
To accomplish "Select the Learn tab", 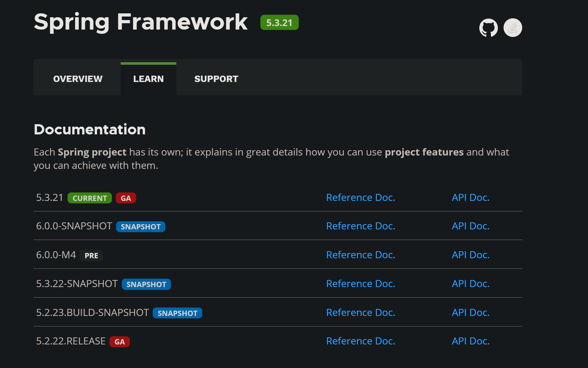I will pos(148,79).
